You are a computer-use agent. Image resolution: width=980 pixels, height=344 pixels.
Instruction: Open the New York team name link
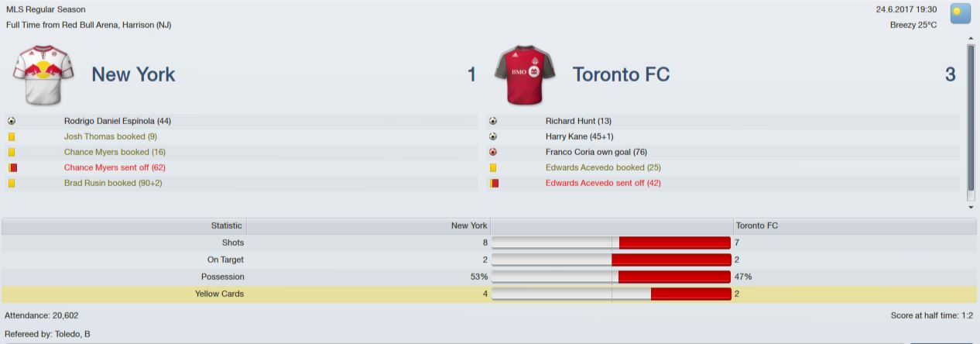click(133, 74)
